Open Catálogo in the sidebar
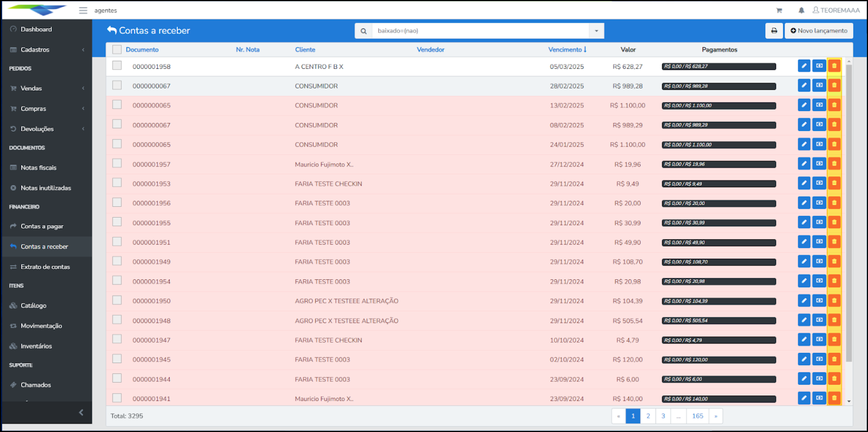 (47, 305)
